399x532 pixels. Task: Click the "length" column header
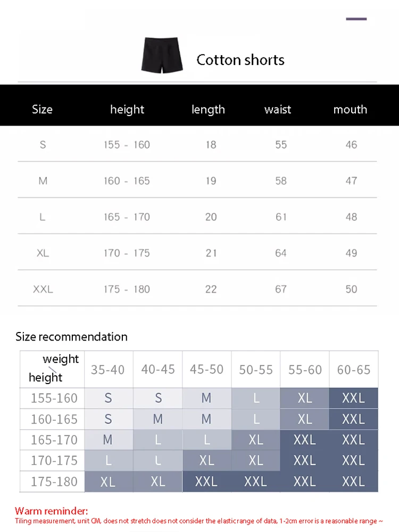coord(208,110)
